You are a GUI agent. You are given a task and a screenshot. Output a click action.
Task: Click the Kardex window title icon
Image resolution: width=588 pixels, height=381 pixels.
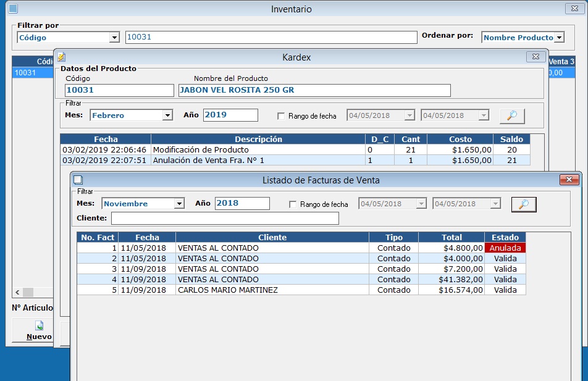click(61, 57)
